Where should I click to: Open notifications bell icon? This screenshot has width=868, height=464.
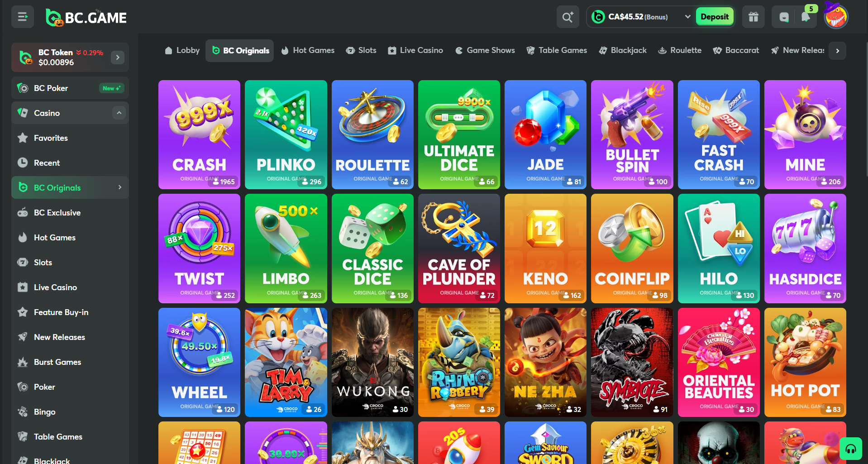coord(805,17)
